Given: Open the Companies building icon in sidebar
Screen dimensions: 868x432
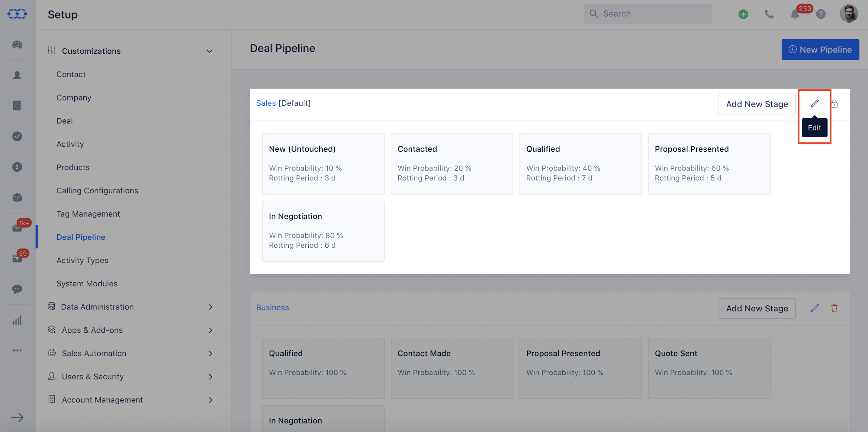Looking at the screenshot, I should [17, 106].
